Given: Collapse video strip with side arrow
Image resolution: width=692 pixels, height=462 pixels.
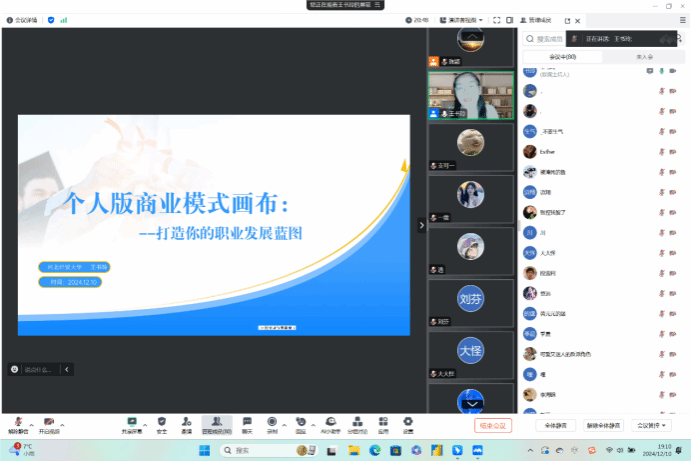Looking at the screenshot, I should pyautogui.click(x=421, y=225).
